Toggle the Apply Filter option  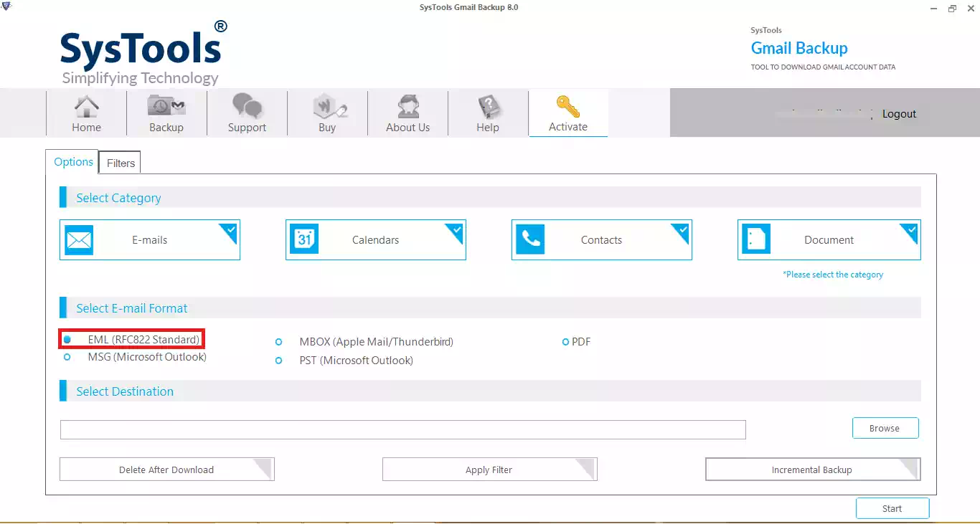[x=489, y=470]
